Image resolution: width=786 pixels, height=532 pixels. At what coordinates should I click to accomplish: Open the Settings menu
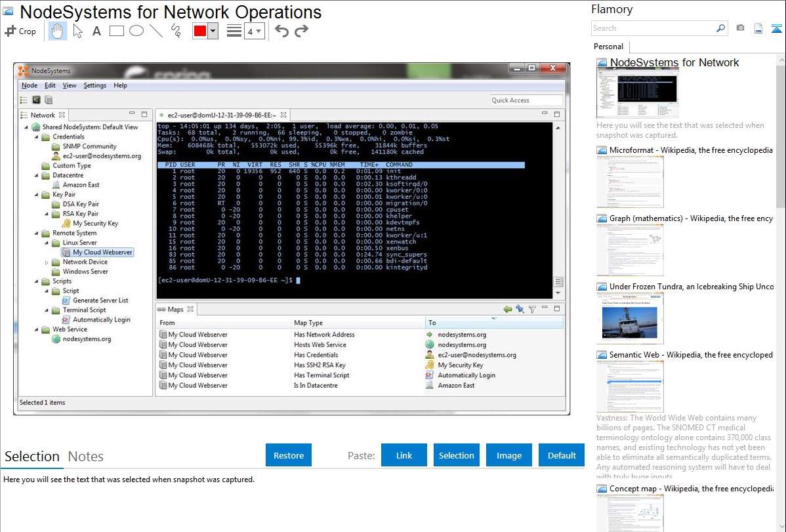click(94, 85)
